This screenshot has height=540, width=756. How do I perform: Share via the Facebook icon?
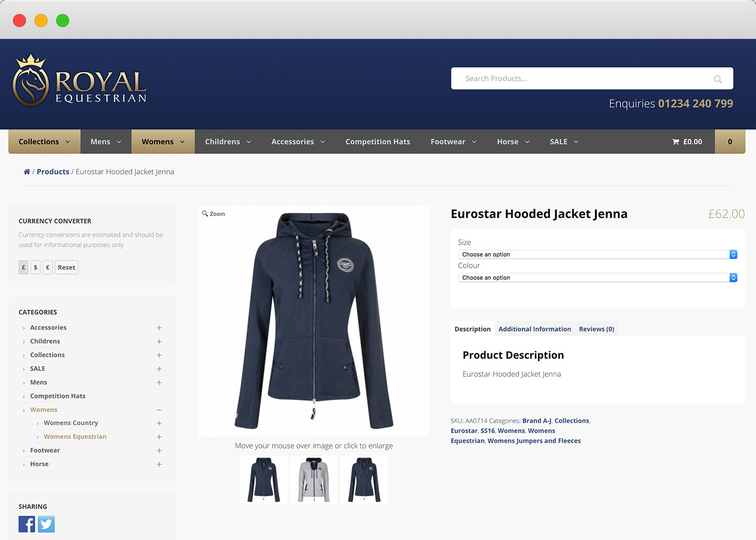(x=27, y=524)
